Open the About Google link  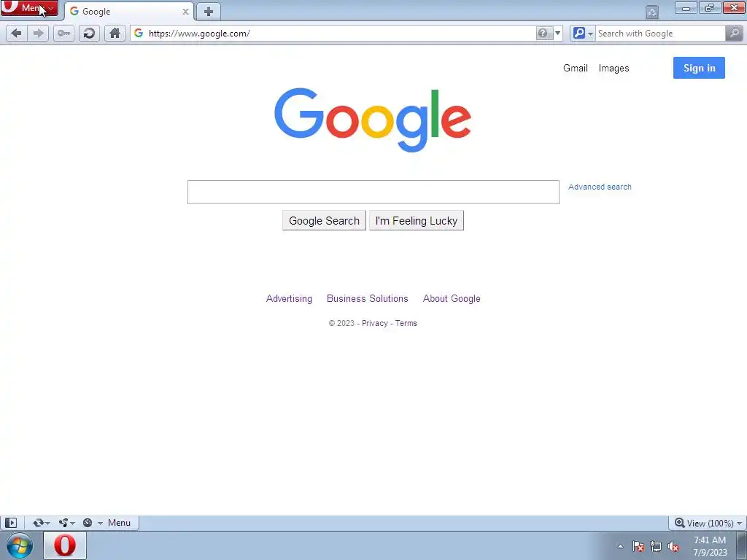click(x=452, y=298)
